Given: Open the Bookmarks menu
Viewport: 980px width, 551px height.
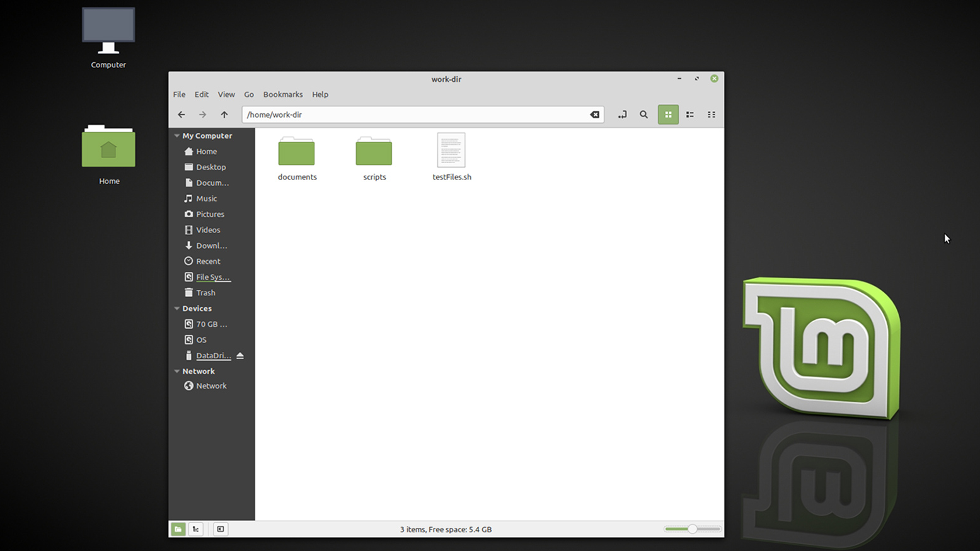Looking at the screenshot, I should point(283,94).
